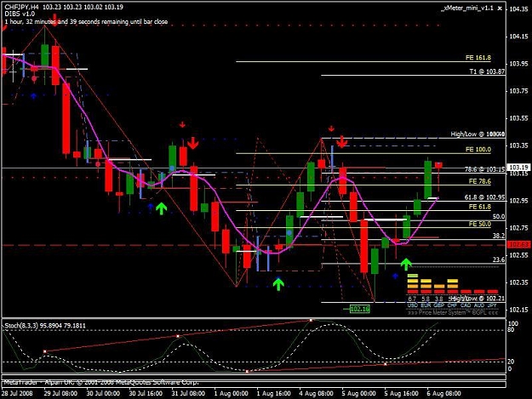The height and width of the screenshot is (399, 532).
Task: Click the stochastic 80 level label
Action: [511, 329]
